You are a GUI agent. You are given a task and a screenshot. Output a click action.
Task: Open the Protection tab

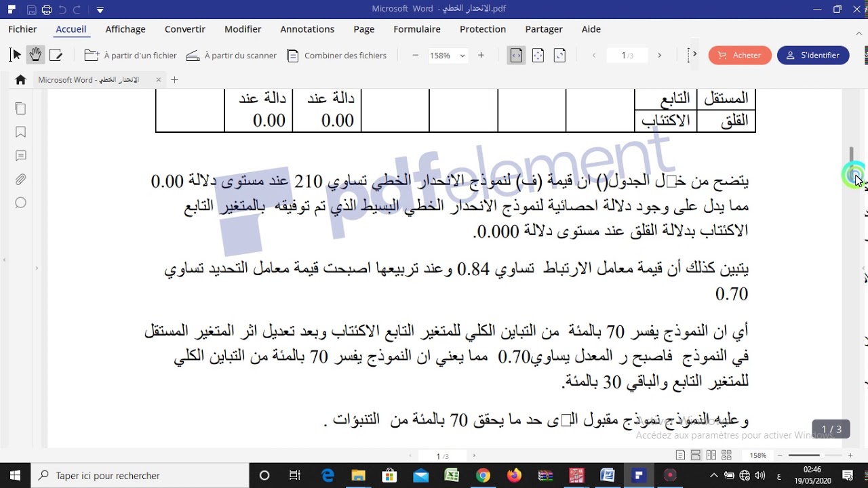point(483,29)
